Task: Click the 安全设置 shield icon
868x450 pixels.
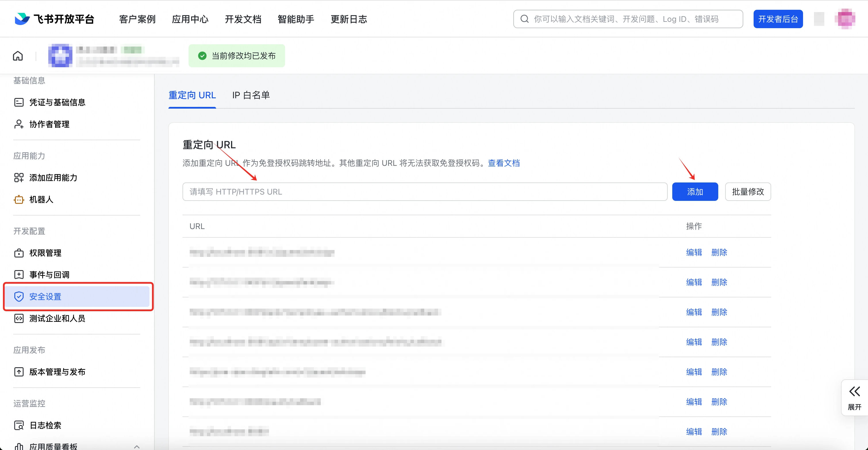Action: point(19,296)
